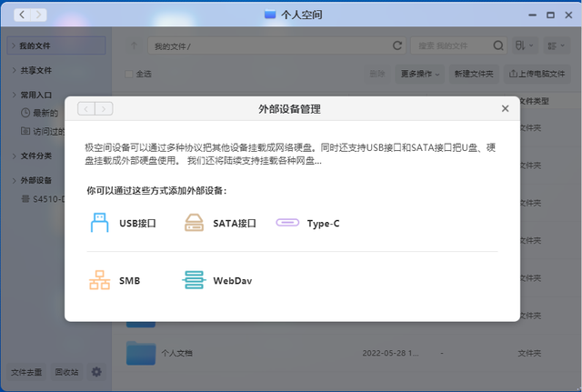Screen dimensions: 582x392
Task: Expand 外部设备 tree node
Action: [14, 180]
